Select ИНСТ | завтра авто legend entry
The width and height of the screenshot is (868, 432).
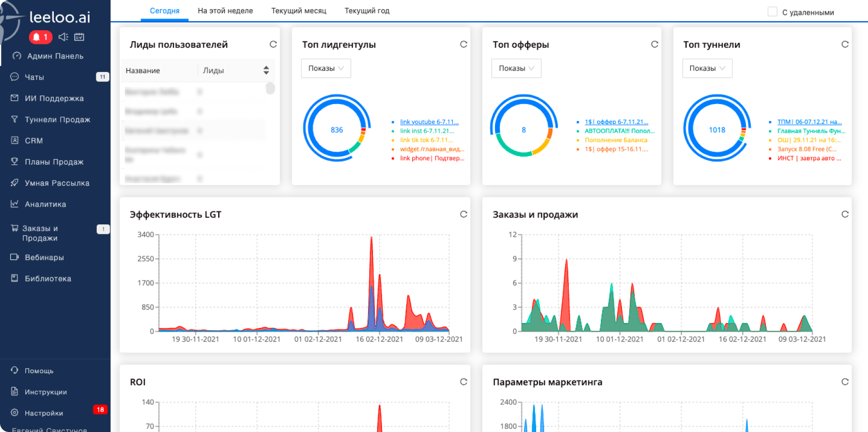[x=809, y=158]
